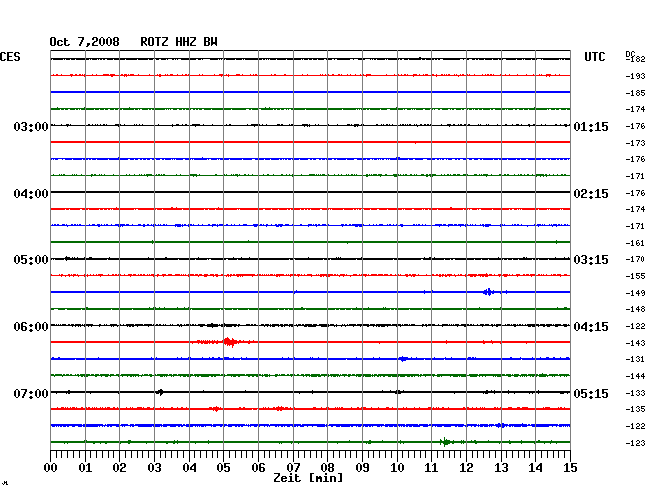Image resolution: width=650 pixels, height=494 pixels.
Task: Click the Zeit [min] axis title
Action: click(x=308, y=478)
